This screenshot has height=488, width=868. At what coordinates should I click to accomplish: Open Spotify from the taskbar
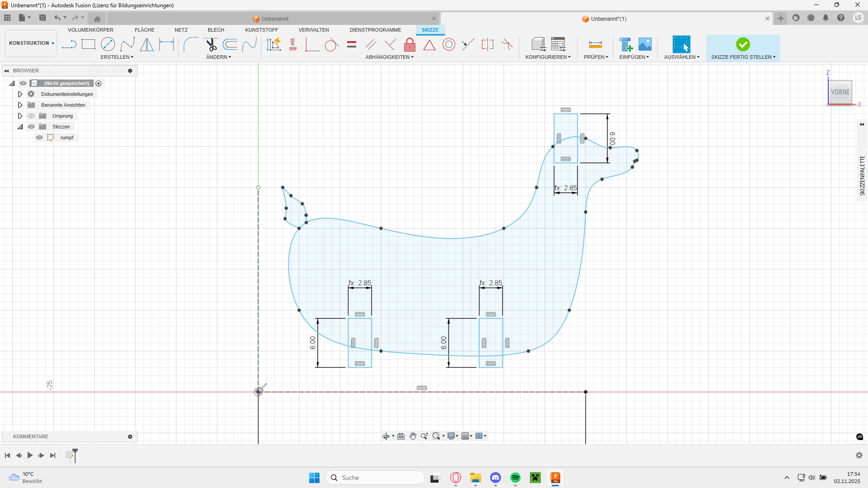pyautogui.click(x=515, y=478)
